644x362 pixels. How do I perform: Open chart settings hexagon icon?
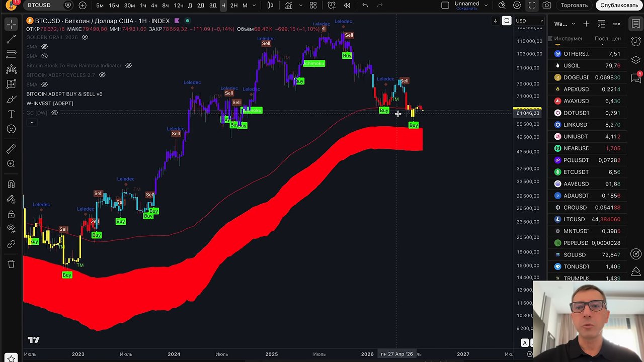pos(517,6)
